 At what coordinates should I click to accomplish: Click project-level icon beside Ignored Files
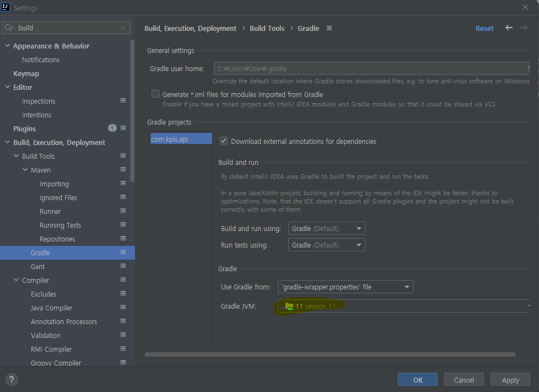click(x=123, y=197)
